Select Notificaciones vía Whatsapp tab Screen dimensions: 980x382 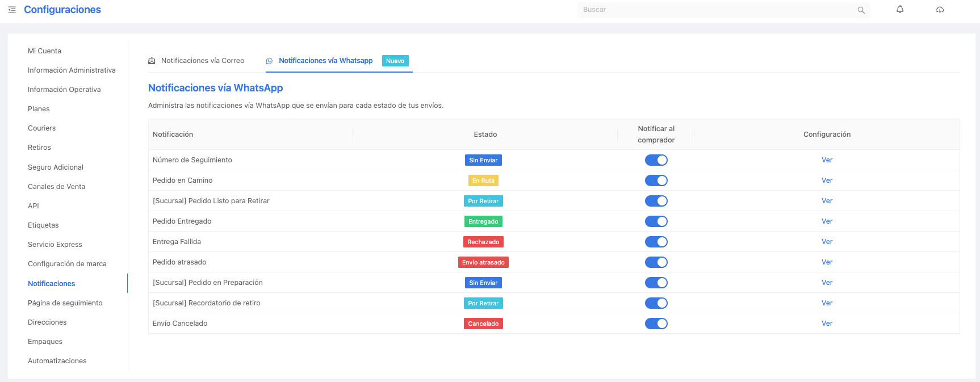click(325, 61)
